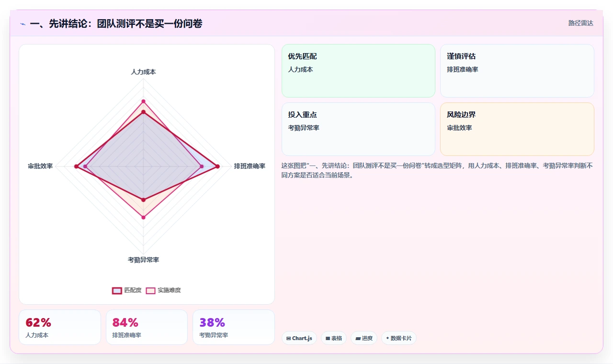The image size is (613, 364).
Task: Click the lightning icon beside the title
Action: 23,23
